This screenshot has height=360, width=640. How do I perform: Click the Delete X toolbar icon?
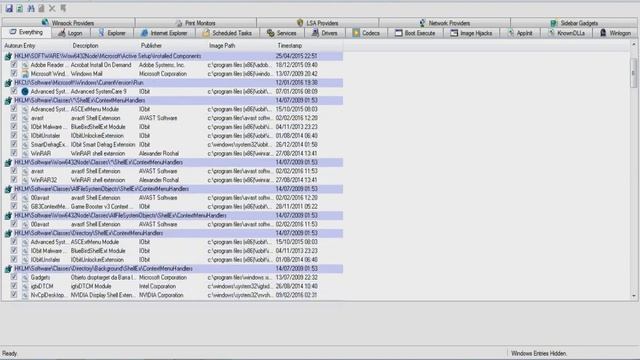click(52, 8)
